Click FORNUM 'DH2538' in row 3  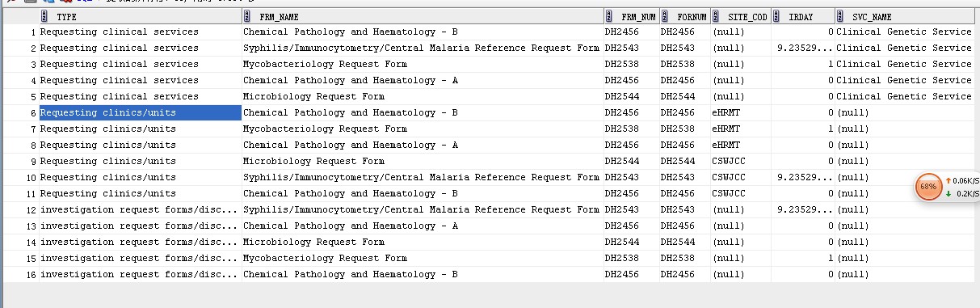point(678,65)
